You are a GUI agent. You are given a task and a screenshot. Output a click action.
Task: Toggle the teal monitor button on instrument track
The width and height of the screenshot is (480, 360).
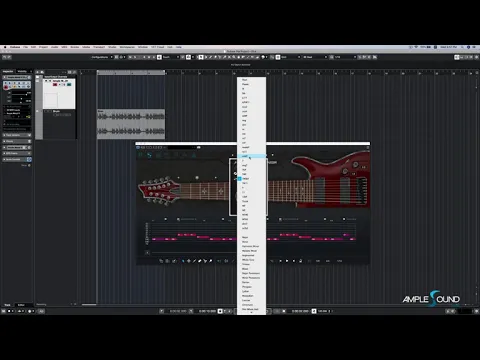(x=69, y=84)
